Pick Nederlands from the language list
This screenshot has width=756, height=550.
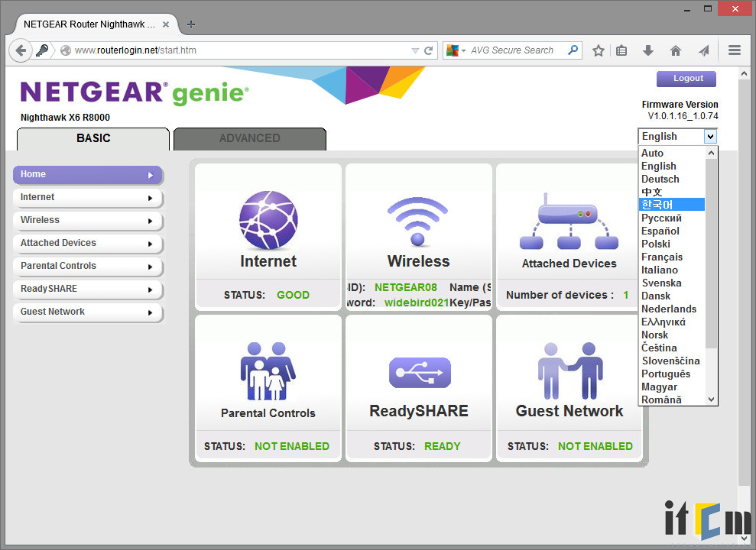pos(672,309)
